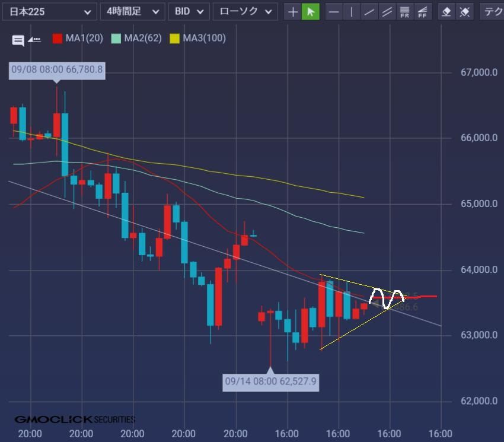Viewport: 504px width, 442px height.
Task: Click the MA2(62) legend label
Action: pos(143,39)
